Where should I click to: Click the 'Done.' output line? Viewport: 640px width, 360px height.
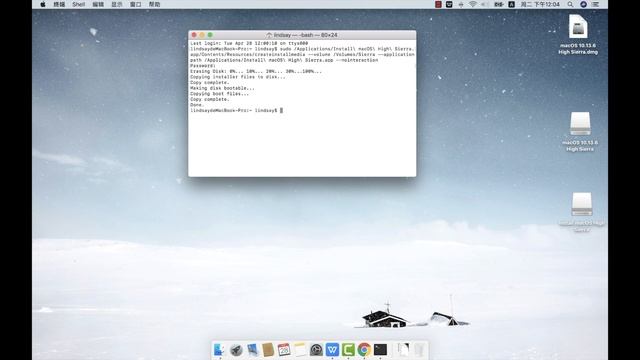196,105
